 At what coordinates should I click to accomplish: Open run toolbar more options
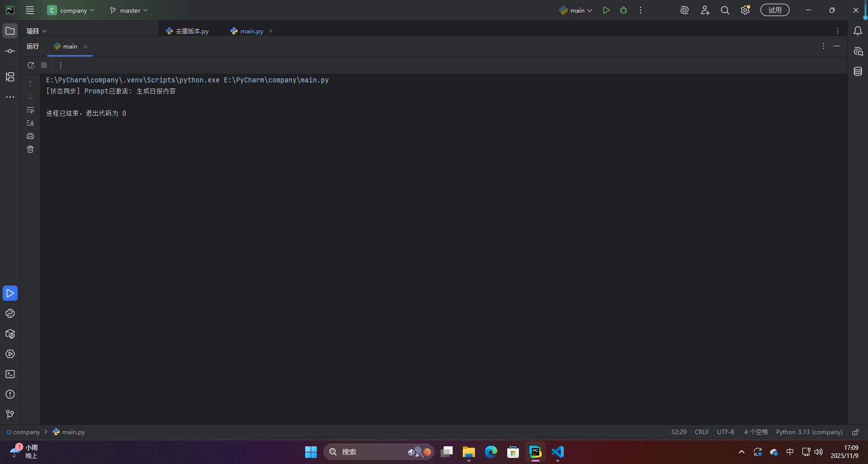(x=61, y=65)
